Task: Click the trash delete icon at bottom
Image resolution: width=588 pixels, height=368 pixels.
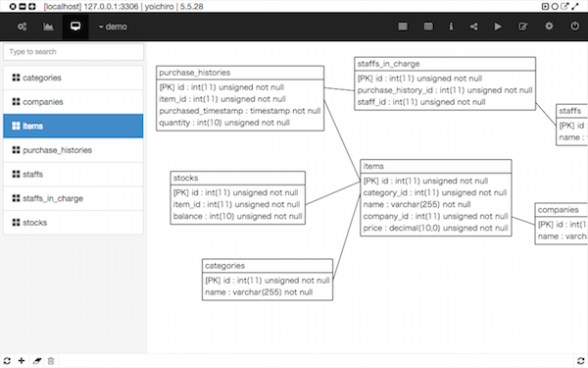Action: 51,361
